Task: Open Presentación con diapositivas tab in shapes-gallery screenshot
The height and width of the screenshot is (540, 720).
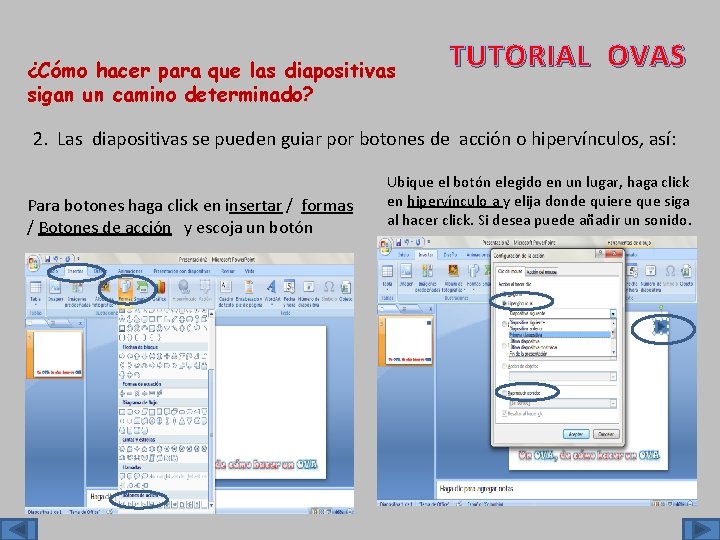Action: pos(182,271)
